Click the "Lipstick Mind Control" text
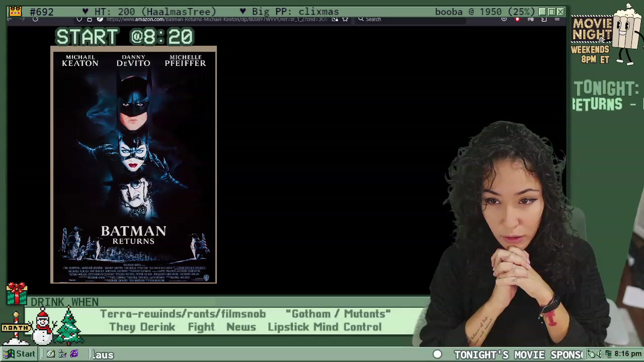The image size is (644, 362). point(325,327)
